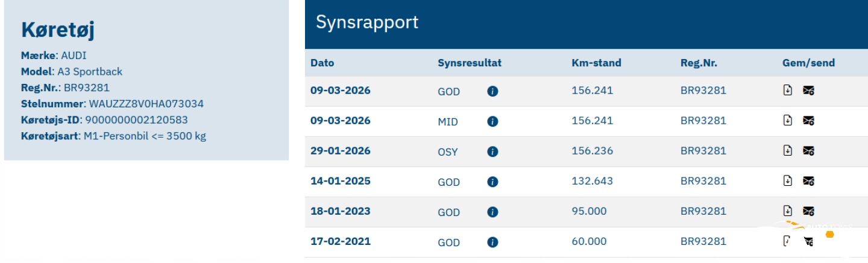Open info for 14-01-2025 inspection result
The image size is (868, 263).
pos(492,182)
